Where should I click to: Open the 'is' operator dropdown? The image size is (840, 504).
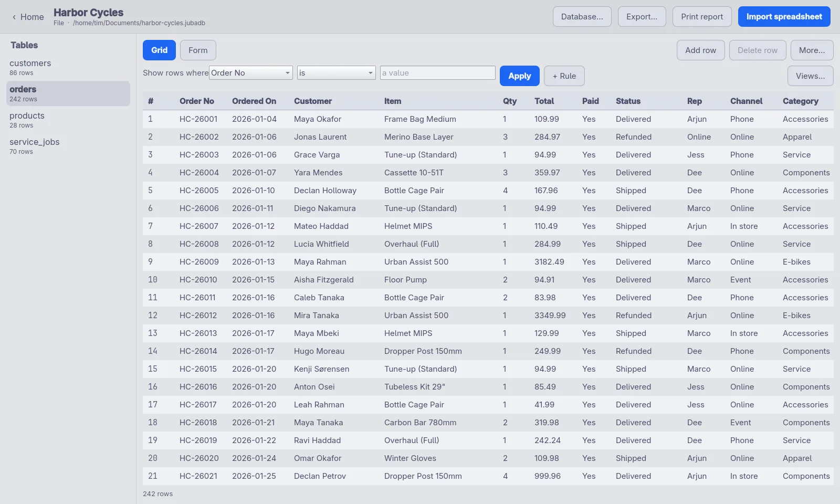(337, 73)
